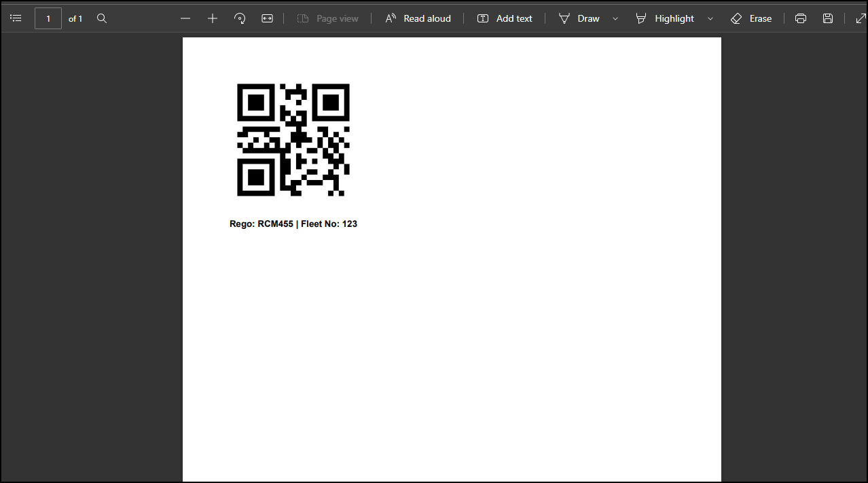Expand the Highlight color dropdown

point(710,18)
